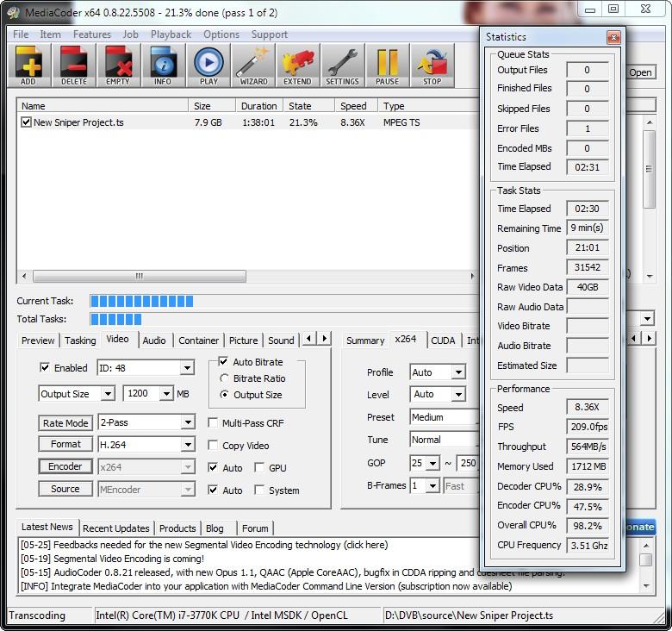The image size is (672, 631).
Task: Click the Encoder button
Action: tap(65, 466)
